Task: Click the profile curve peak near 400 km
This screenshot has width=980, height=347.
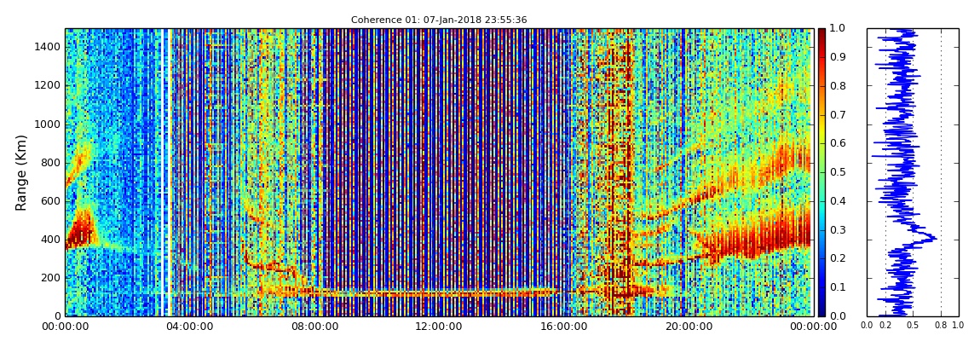Action: (932, 238)
